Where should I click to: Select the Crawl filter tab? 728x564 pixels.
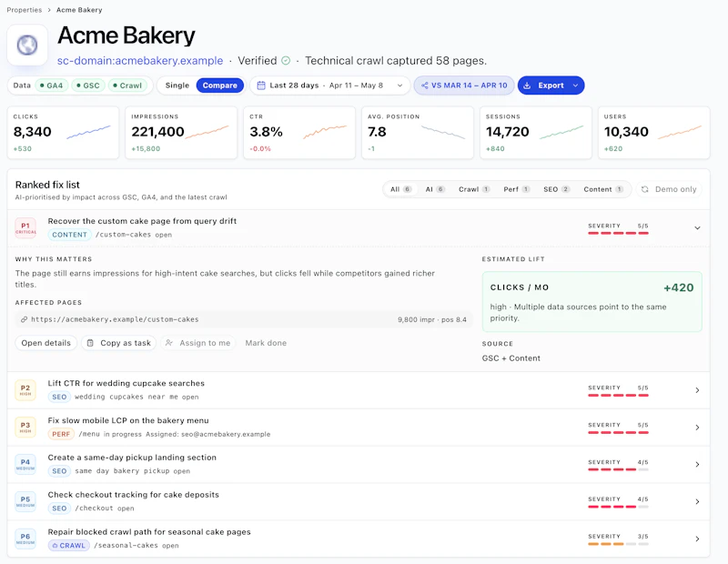pyautogui.click(x=474, y=189)
